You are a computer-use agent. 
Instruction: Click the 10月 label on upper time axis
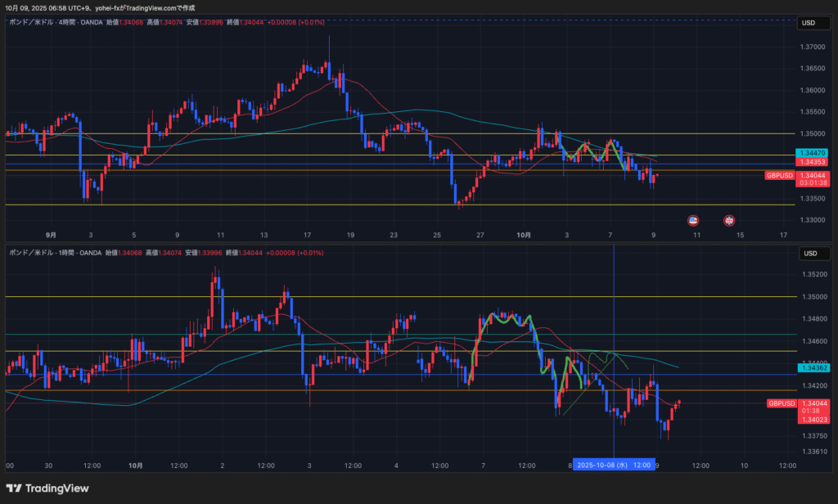tap(524, 235)
